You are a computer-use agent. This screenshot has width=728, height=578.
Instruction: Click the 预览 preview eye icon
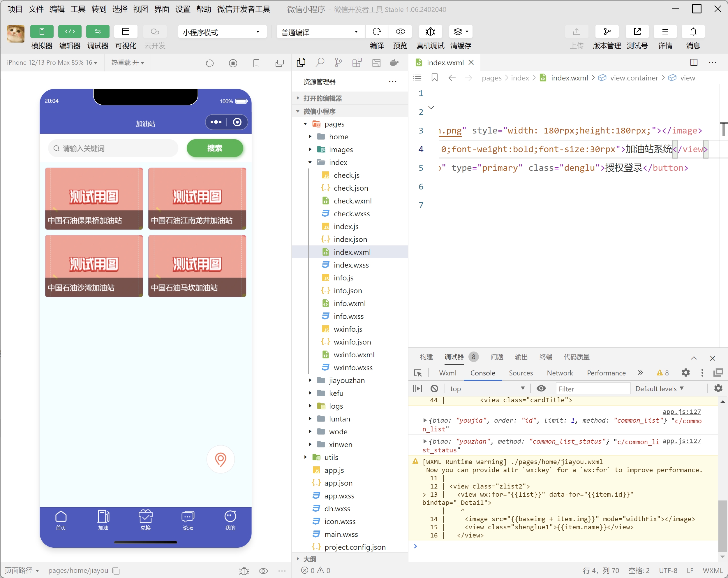400,32
